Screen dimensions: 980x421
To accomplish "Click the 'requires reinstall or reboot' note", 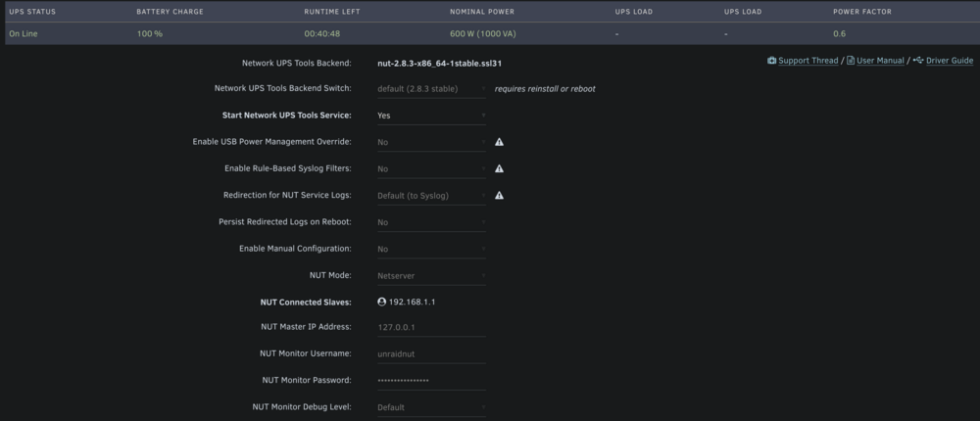I will point(545,89).
